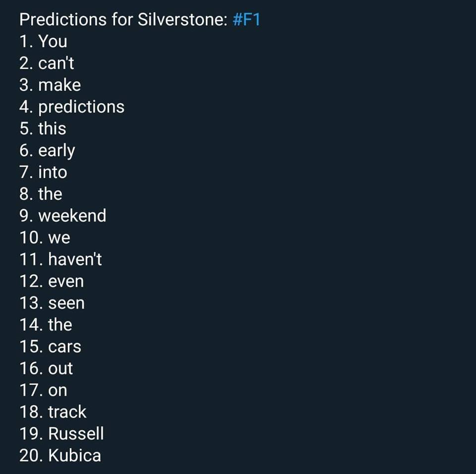The image size is (476, 474).
Task: Click on the line "12. even"
Action: tap(52, 282)
